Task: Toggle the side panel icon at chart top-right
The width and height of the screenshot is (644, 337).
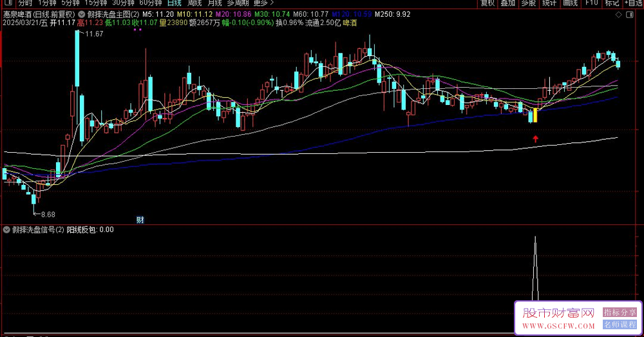Action: pos(630,14)
